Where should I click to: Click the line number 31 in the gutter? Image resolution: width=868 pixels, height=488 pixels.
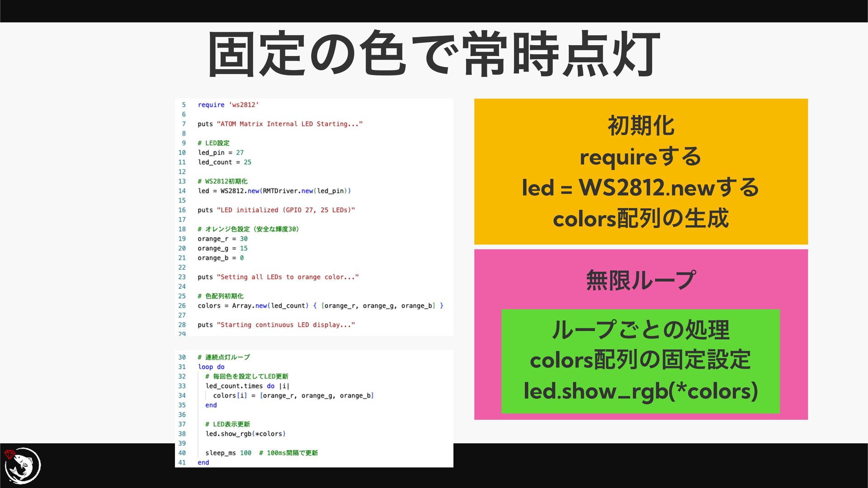pos(182,367)
